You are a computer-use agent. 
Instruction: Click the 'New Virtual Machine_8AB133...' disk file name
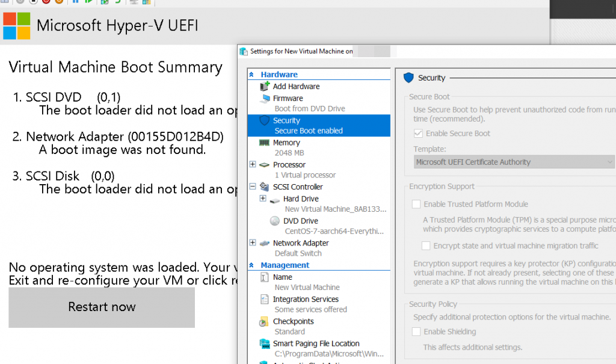coord(336,209)
